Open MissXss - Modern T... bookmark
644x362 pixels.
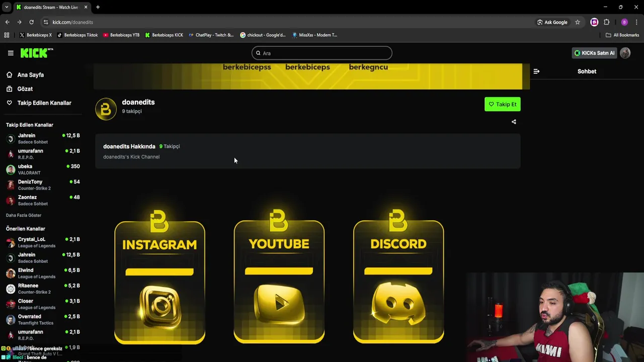coord(314,35)
